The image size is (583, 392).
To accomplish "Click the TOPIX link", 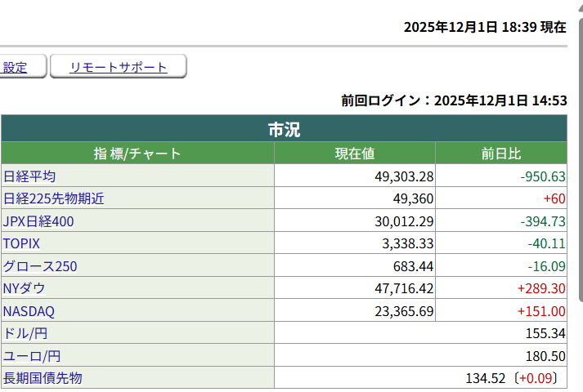I will 21,243.
